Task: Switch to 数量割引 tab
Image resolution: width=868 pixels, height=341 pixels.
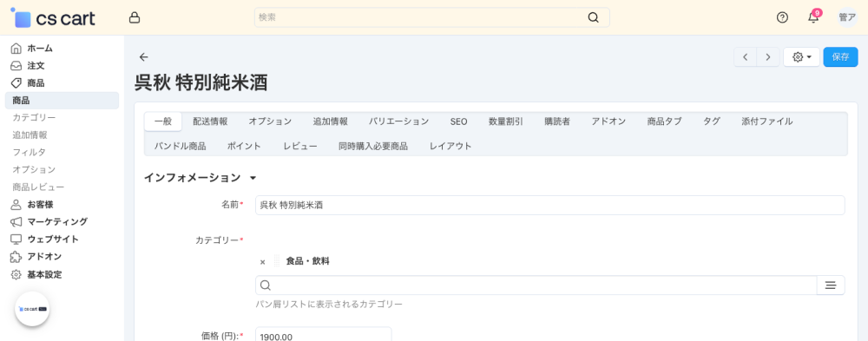Action: coord(506,121)
